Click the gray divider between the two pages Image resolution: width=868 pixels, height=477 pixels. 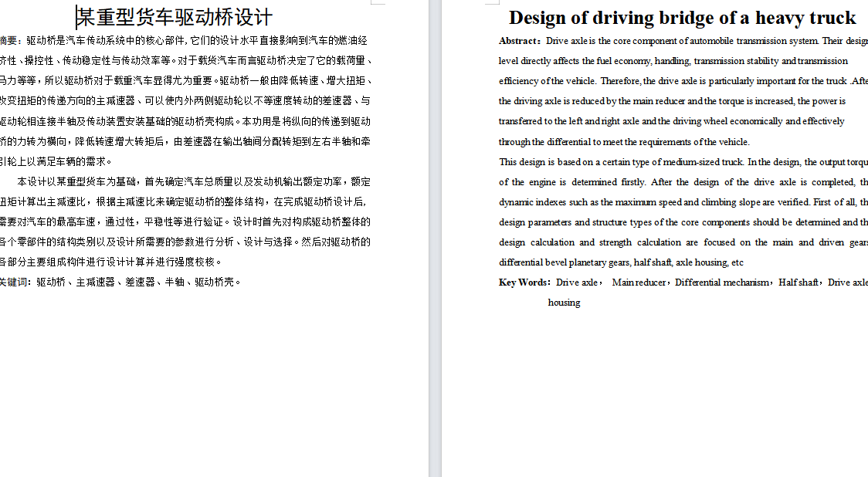coord(433,232)
